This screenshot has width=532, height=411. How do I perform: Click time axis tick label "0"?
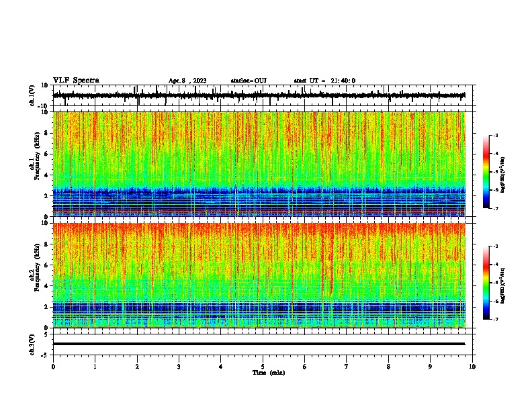(53, 367)
